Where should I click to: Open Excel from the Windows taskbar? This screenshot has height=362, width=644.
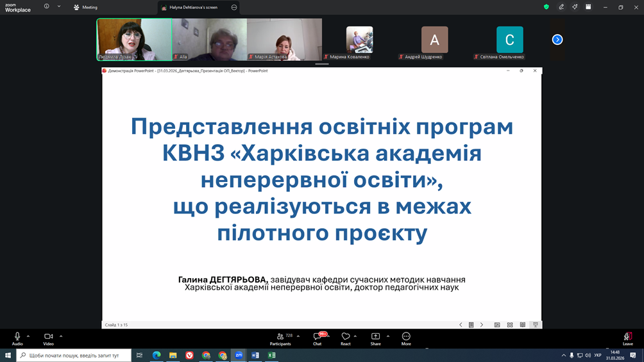point(271,355)
